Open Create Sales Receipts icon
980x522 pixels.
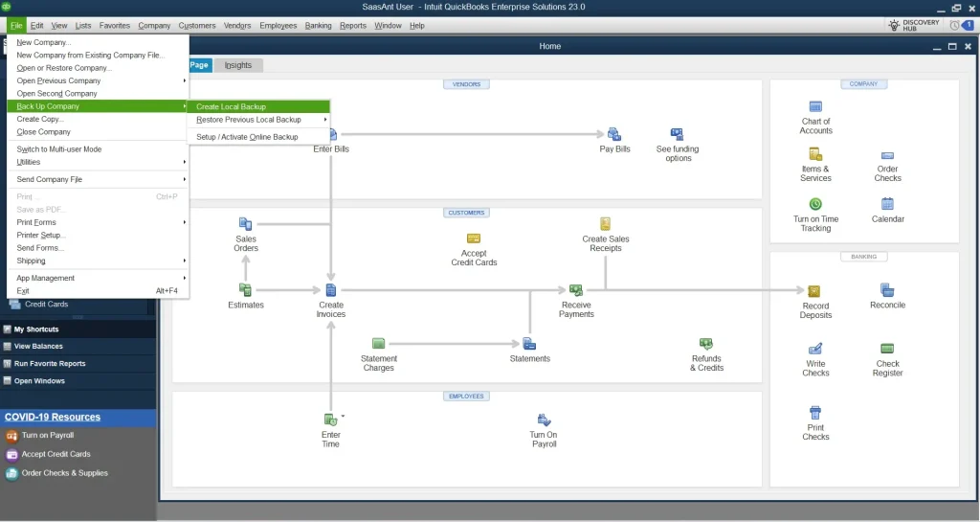click(x=605, y=224)
